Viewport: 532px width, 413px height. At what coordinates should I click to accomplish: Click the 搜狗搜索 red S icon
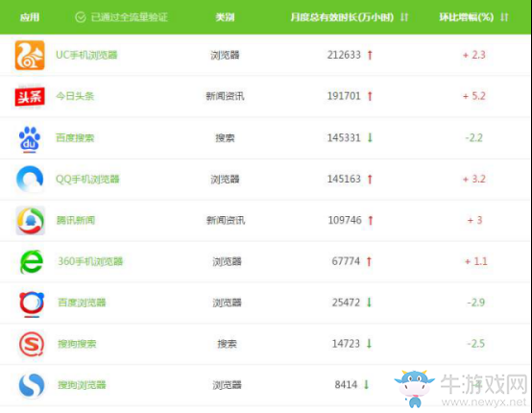click(x=32, y=345)
